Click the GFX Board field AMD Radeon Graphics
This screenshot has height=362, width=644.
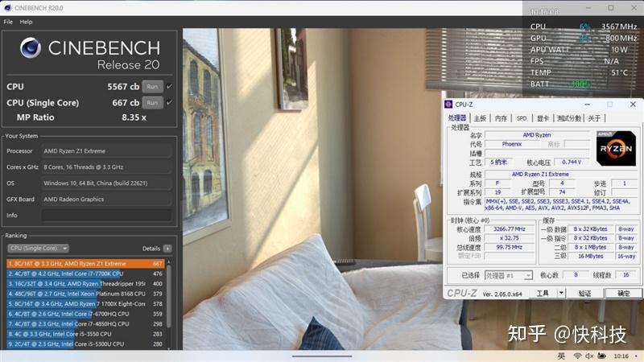coord(106,199)
